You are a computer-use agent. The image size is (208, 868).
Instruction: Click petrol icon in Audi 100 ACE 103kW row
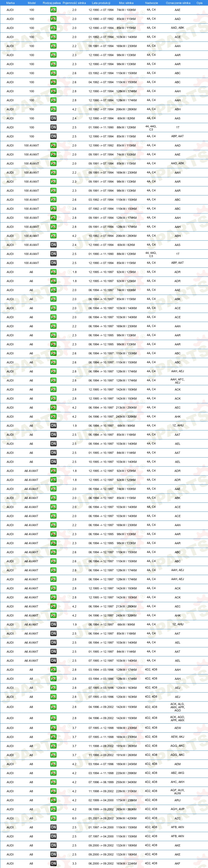(53, 37)
